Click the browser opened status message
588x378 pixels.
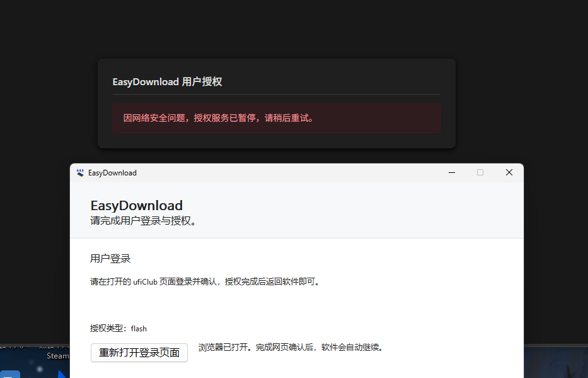point(291,347)
